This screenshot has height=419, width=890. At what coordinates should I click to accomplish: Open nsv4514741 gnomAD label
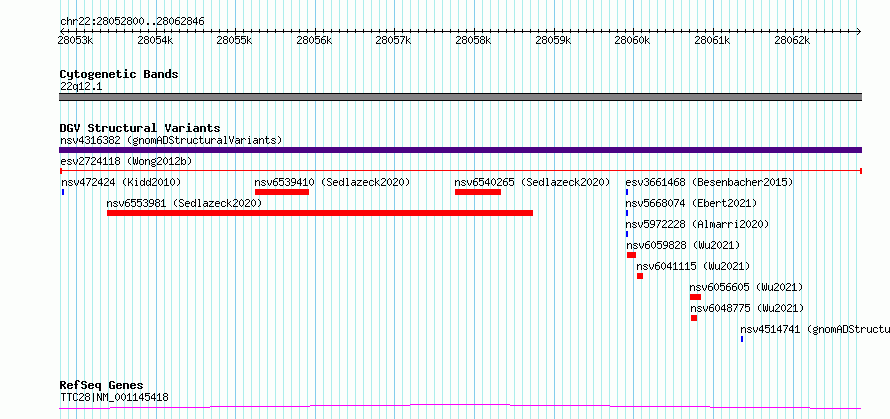point(815,329)
